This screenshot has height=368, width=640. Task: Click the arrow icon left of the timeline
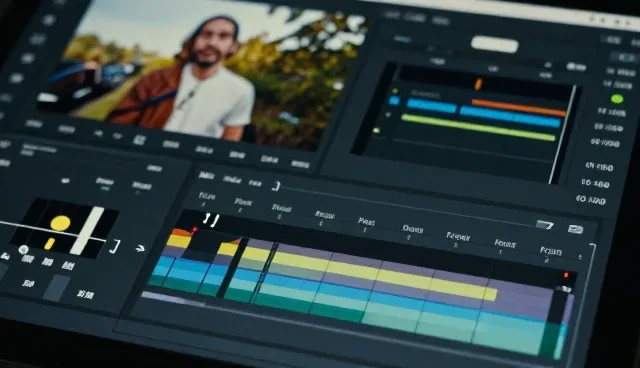(140, 248)
